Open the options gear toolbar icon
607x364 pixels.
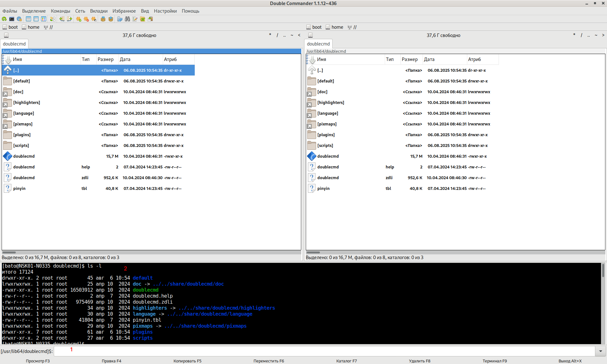pos(19,19)
